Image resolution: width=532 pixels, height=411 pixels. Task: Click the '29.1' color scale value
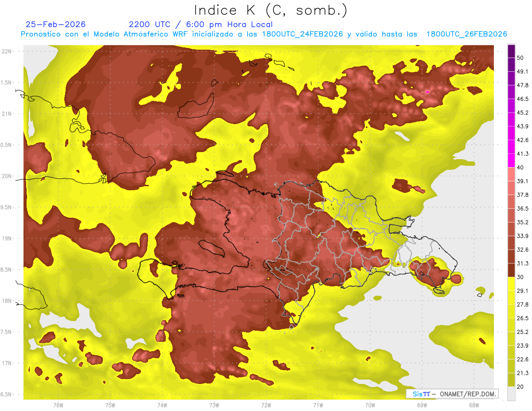[523, 291]
